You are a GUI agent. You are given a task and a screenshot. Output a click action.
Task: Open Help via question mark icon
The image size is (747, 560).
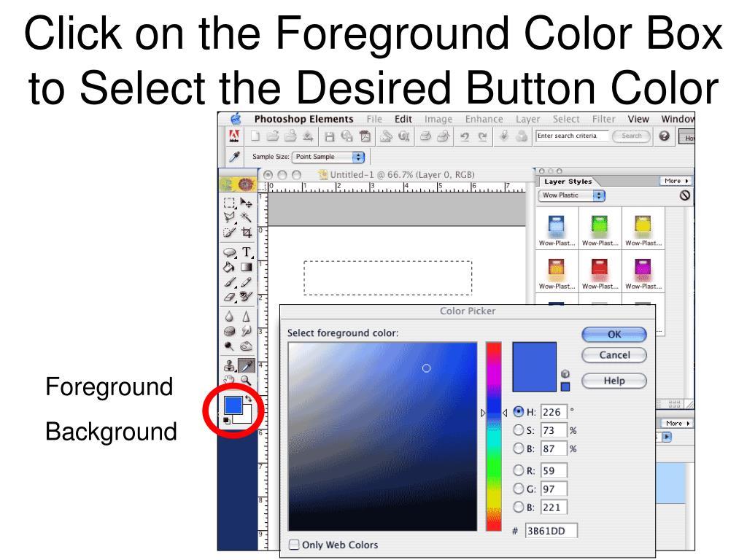click(x=665, y=136)
